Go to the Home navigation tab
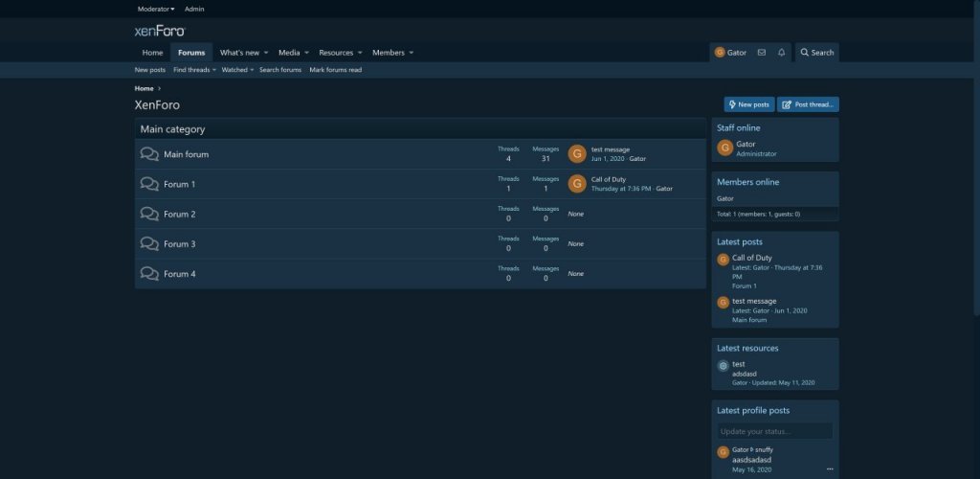Image resolution: width=980 pixels, height=479 pixels. (x=152, y=53)
